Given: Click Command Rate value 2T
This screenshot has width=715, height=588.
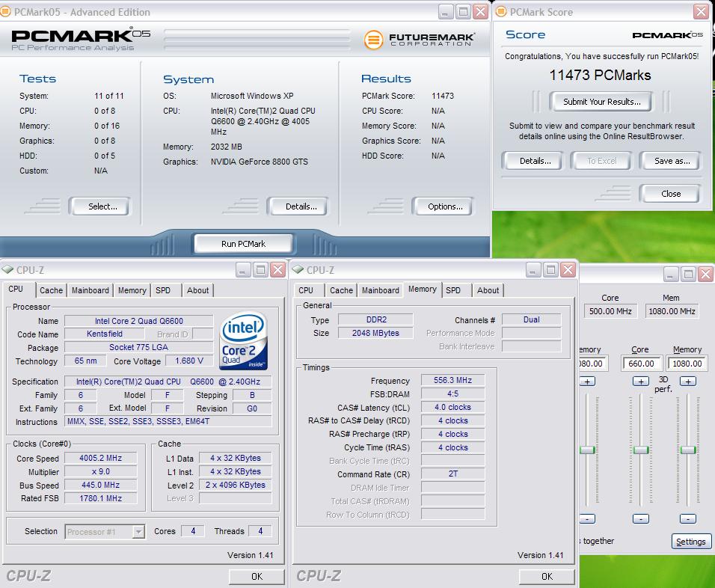Looking at the screenshot, I should 452,474.
